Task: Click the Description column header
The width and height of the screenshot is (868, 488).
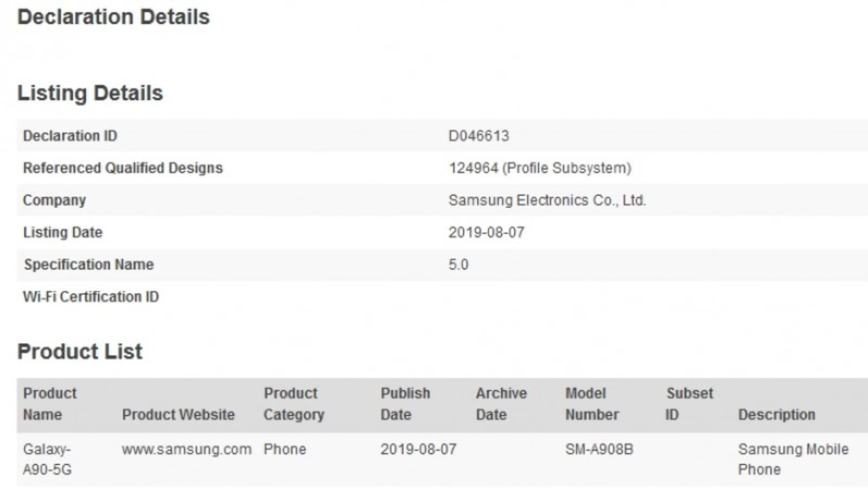Action: (776, 415)
